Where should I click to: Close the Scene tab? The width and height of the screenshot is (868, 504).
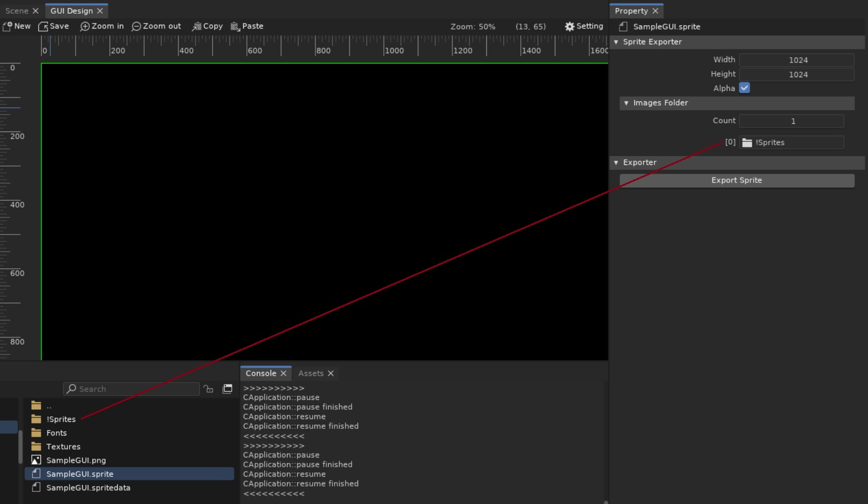pyautogui.click(x=36, y=11)
